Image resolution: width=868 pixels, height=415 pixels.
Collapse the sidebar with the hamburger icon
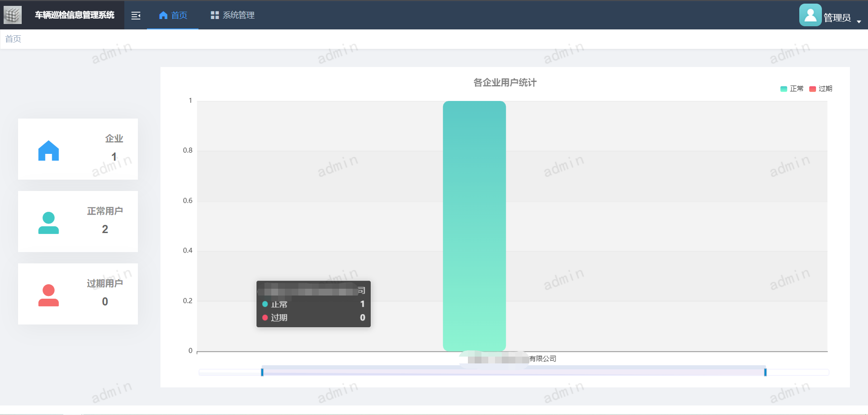(x=136, y=16)
